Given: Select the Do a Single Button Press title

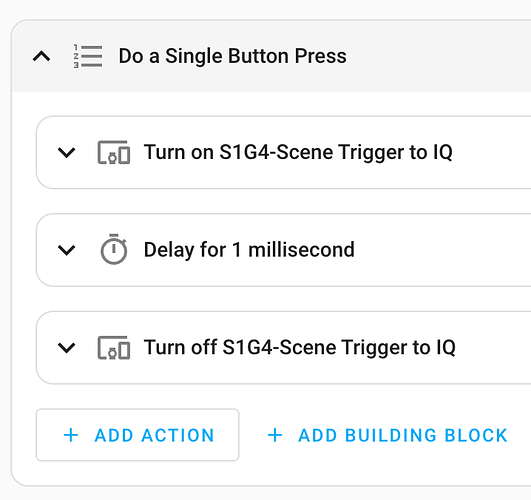Looking at the screenshot, I should pos(232,56).
